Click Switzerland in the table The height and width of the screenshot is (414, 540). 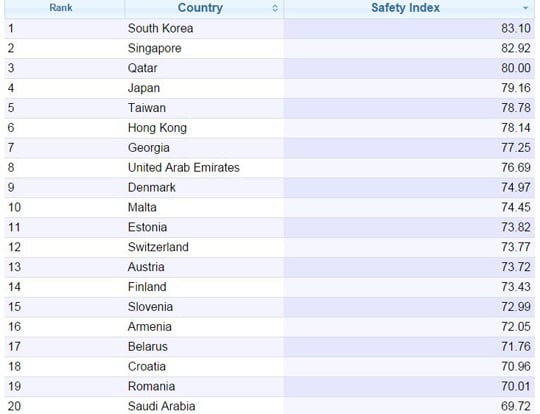158,247
